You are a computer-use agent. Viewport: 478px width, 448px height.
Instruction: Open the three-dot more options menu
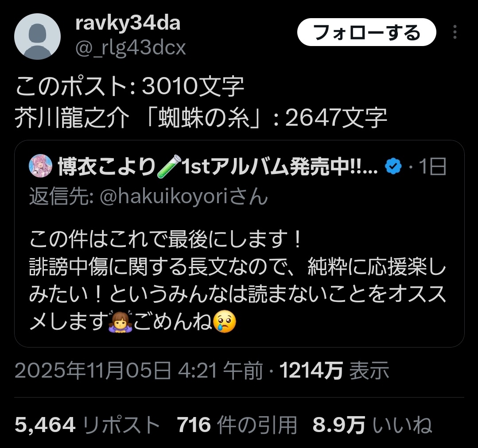pos(455,32)
